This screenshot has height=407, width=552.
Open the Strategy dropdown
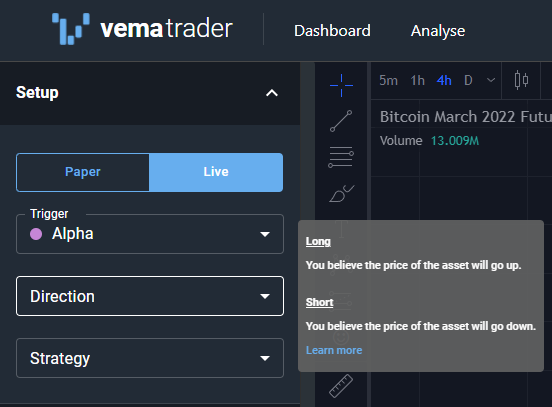click(150, 358)
